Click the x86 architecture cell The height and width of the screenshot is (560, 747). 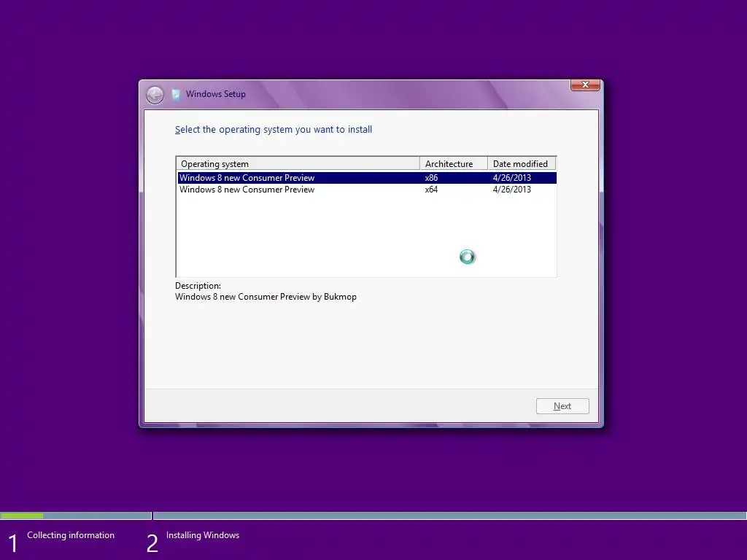point(431,178)
